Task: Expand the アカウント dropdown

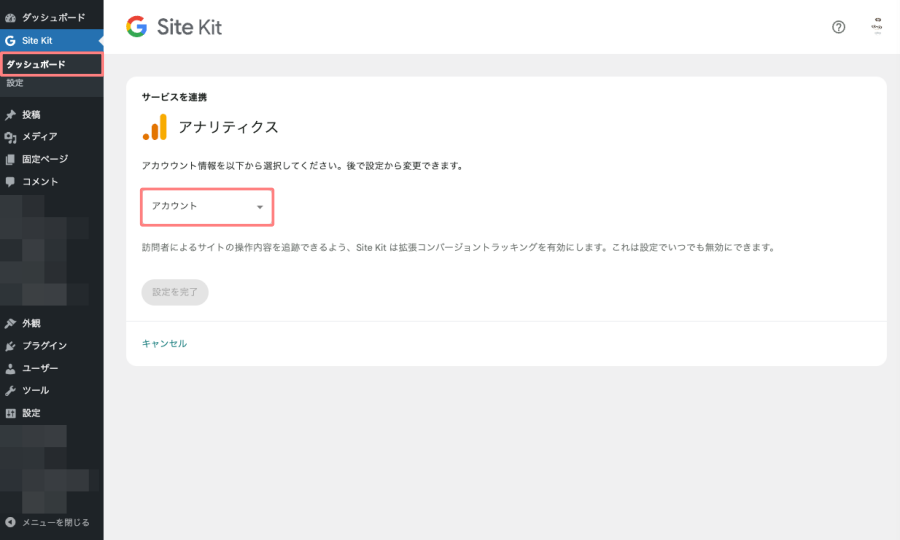Action: 207,207
